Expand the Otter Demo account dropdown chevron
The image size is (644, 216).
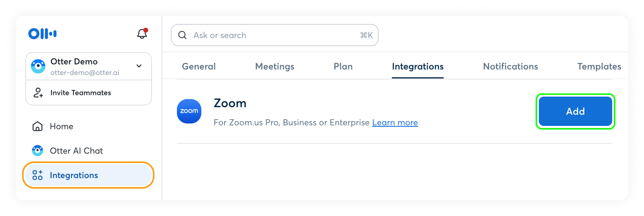click(x=139, y=66)
